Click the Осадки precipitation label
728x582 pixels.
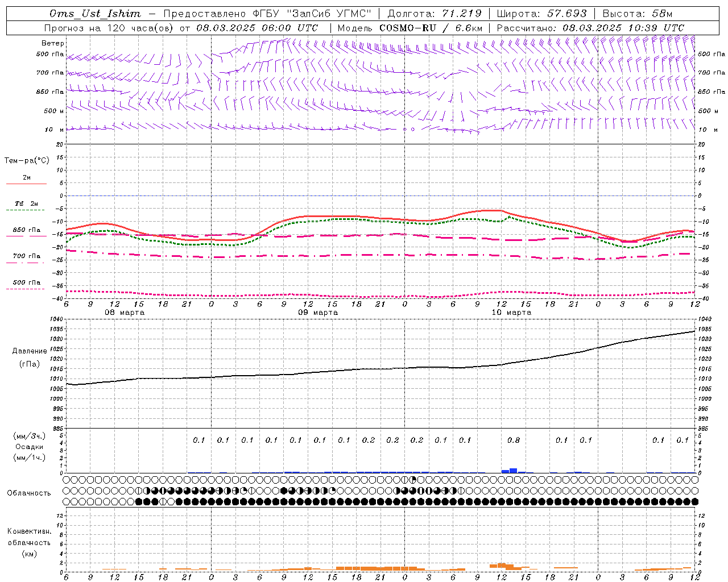point(29,447)
